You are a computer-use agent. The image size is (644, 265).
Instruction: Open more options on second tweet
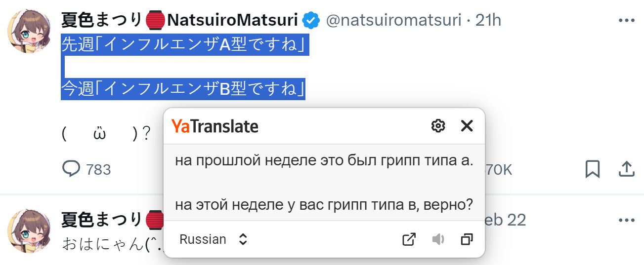click(x=626, y=220)
